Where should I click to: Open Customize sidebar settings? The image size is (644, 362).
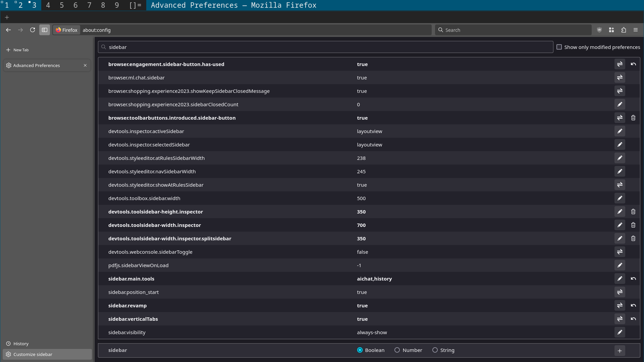tap(33, 354)
